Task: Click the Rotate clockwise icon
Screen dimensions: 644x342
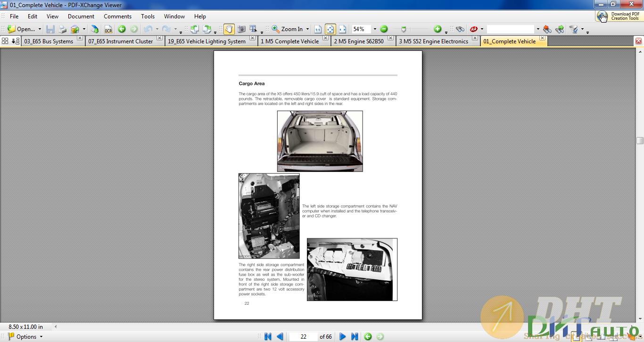Action: (207, 29)
